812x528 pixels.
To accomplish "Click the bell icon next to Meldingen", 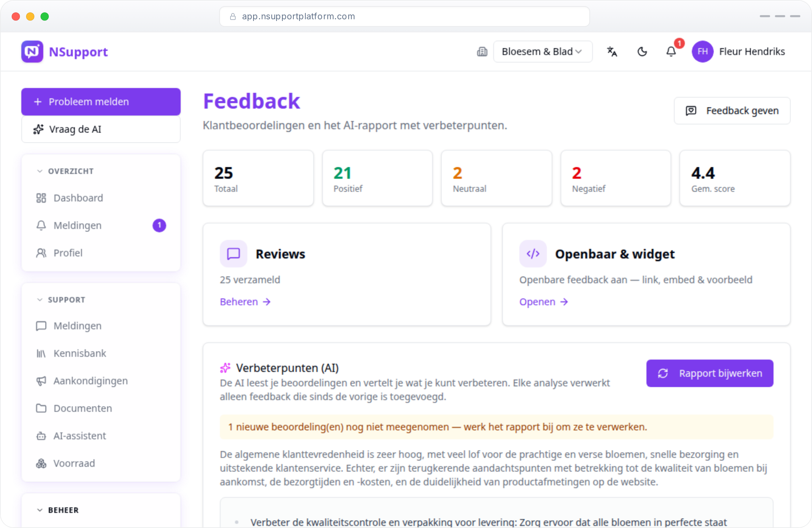I will coord(41,225).
